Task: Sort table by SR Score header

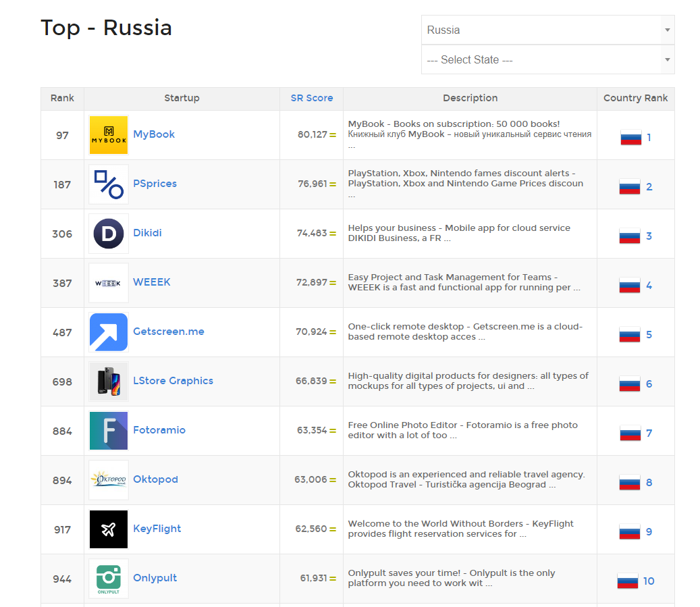Action: point(312,98)
